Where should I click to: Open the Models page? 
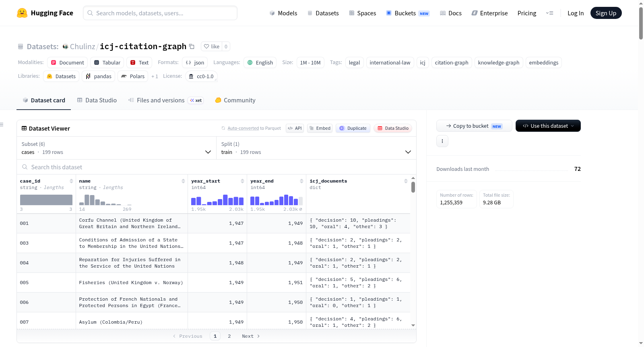tap(283, 13)
